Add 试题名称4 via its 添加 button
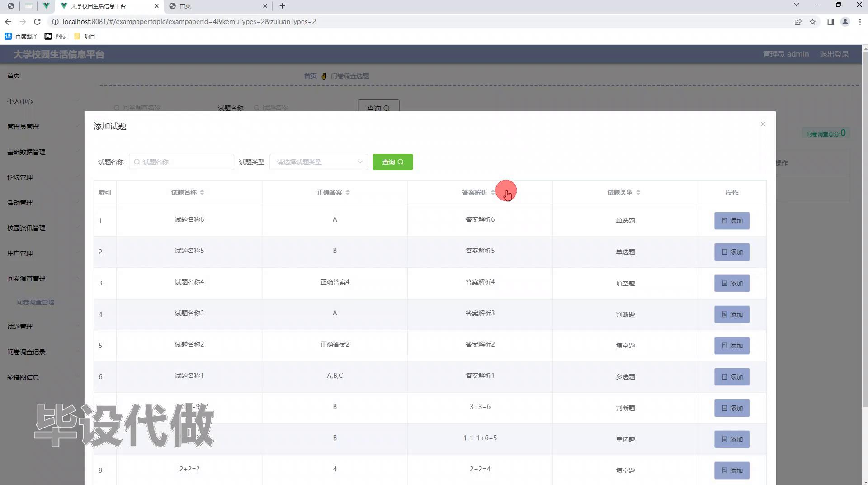868x485 pixels. (x=731, y=283)
